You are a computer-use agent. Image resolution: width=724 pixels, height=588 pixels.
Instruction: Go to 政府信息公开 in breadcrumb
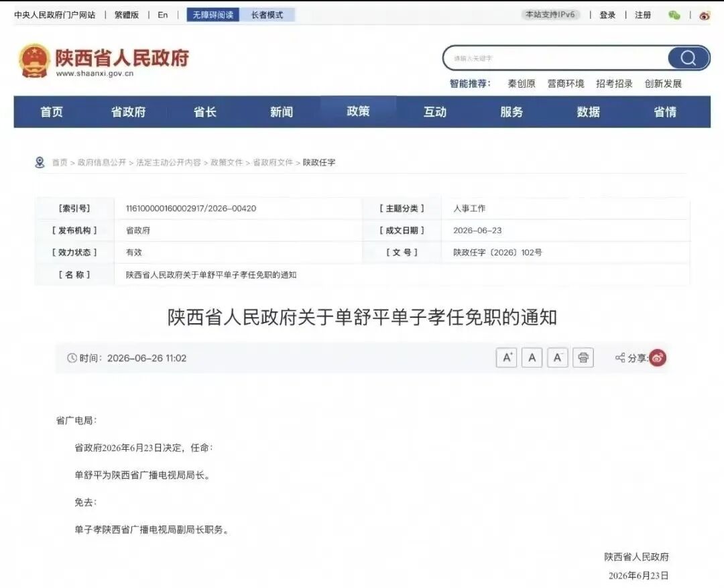click(102, 163)
